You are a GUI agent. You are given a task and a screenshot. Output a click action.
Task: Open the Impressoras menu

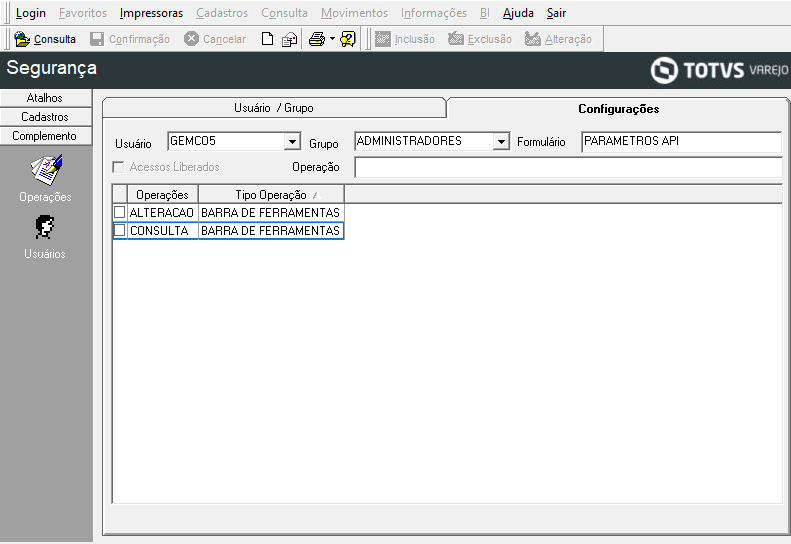(151, 13)
